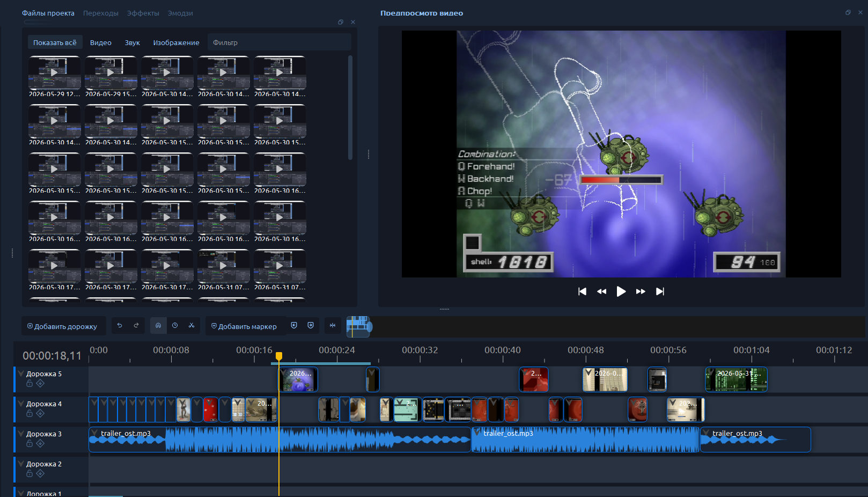The image size is (868, 497).
Task: Toggle the razor scissors tool
Action: (x=192, y=325)
